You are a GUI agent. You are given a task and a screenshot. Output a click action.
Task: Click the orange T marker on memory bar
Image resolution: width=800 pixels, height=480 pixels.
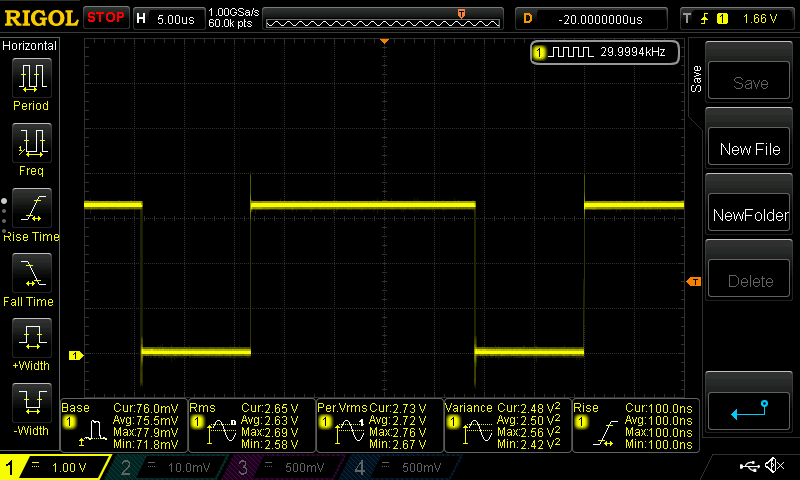(461, 13)
